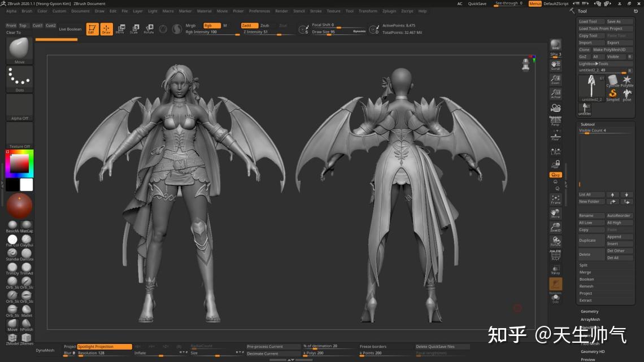Open the Dots stroke selector
Image resolution: width=644 pixels, height=362 pixels.
pos(19,79)
